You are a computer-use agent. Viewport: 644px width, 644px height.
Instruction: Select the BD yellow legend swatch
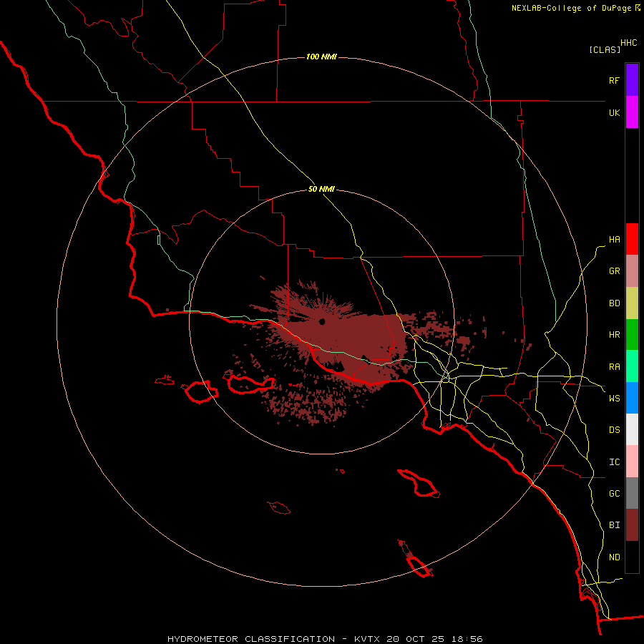632,303
